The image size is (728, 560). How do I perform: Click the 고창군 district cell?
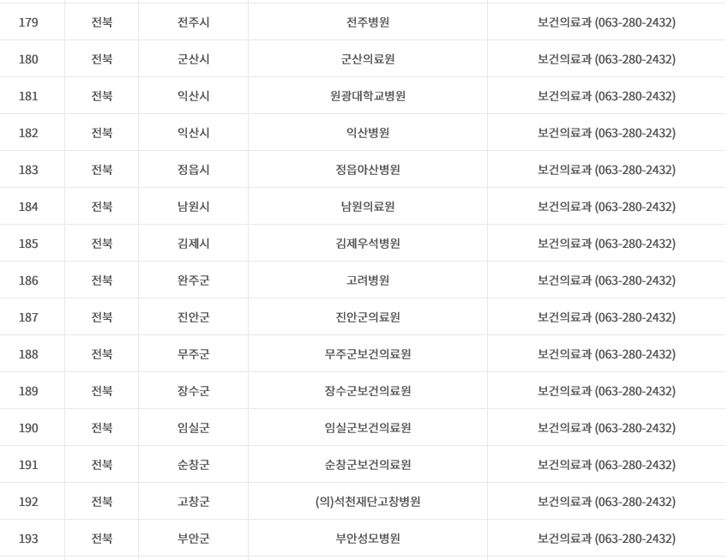193,502
